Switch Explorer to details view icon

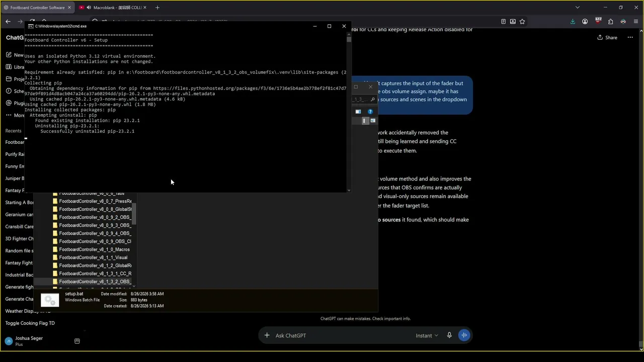point(365,121)
